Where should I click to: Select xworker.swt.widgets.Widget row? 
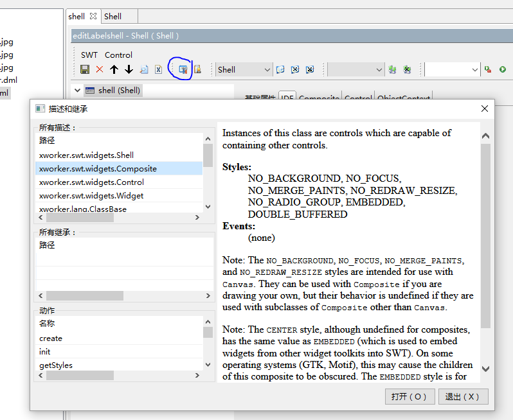[119, 195]
